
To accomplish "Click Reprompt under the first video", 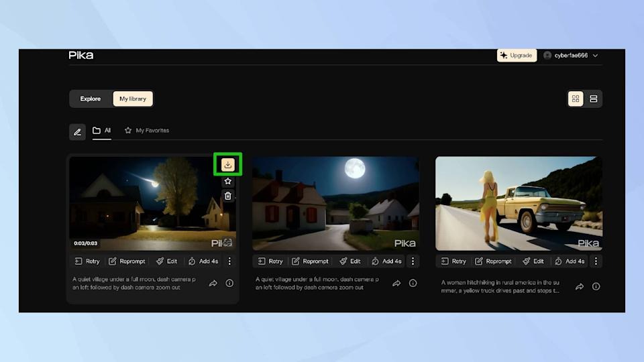I will pos(127,261).
